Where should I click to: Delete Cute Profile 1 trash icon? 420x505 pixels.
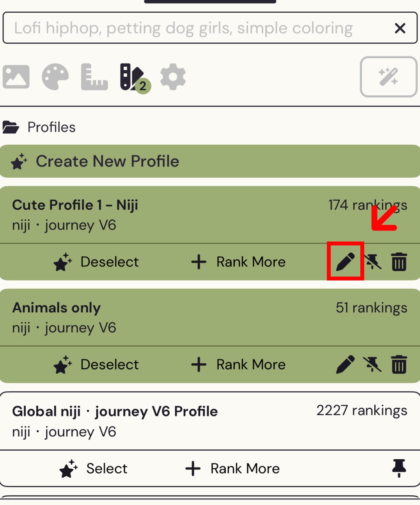coord(399,262)
